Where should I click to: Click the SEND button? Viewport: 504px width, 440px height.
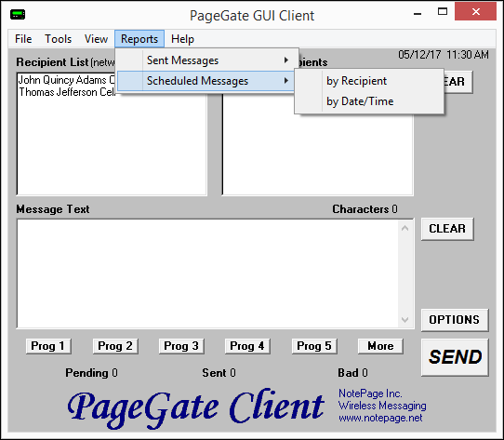click(x=455, y=357)
